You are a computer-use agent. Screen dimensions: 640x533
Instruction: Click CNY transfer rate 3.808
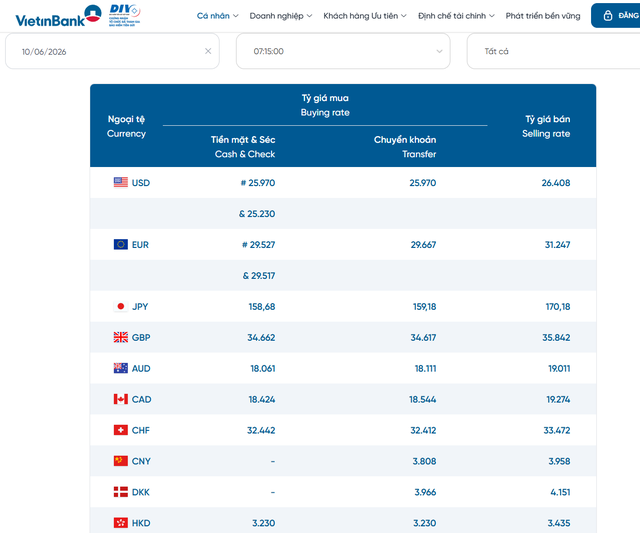pos(424,461)
